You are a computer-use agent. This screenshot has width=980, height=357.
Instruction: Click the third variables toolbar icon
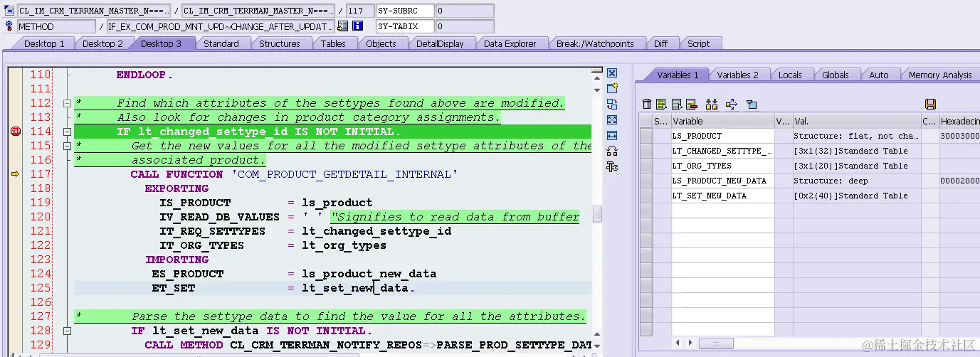coord(677,105)
